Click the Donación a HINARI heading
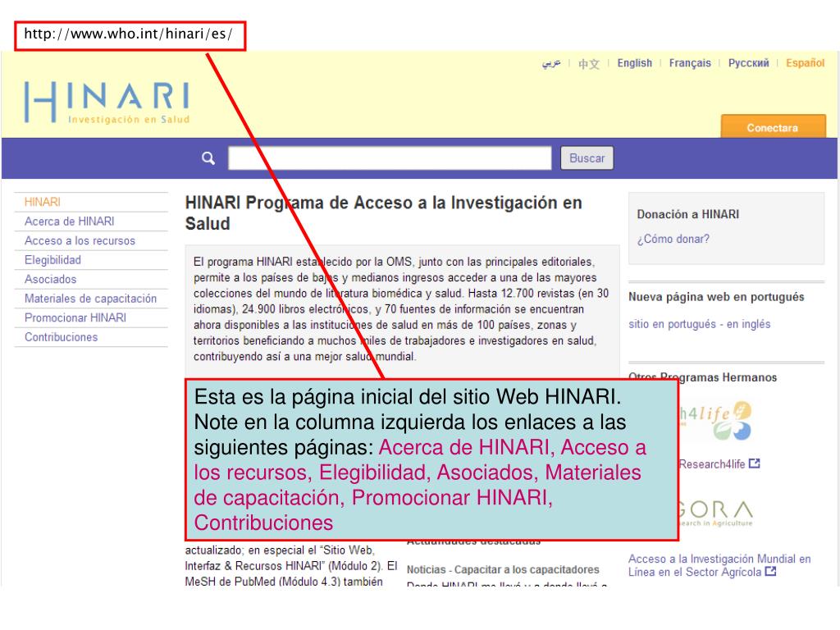Screen dimensions: 840x630 [x=688, y=214]
